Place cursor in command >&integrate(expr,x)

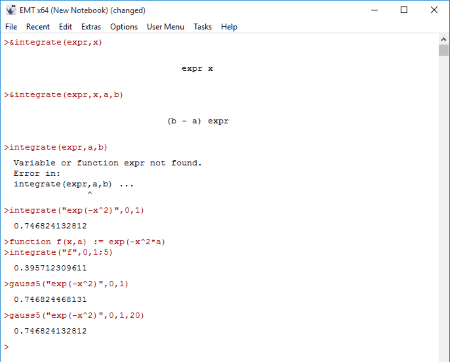click(x=53, y=42)
